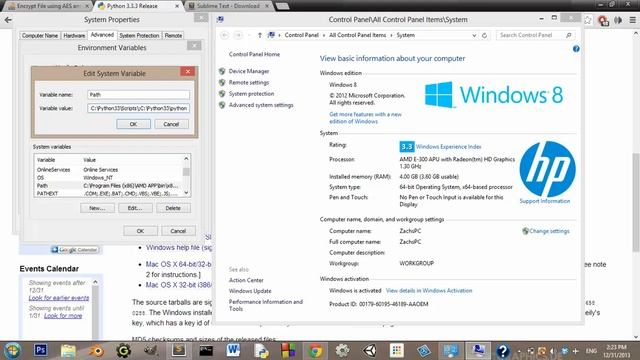
Task: Click OK in Environment Variables dialog
Action: point(140,231)
